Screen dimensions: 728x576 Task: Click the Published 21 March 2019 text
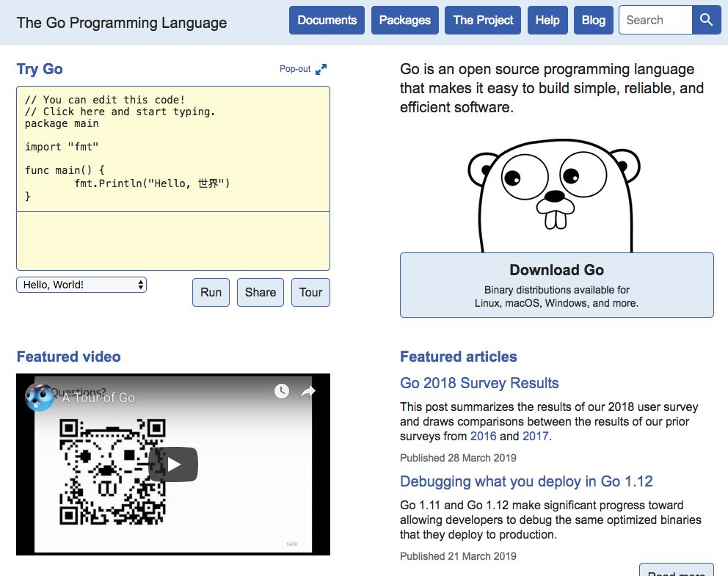[458, 556]
